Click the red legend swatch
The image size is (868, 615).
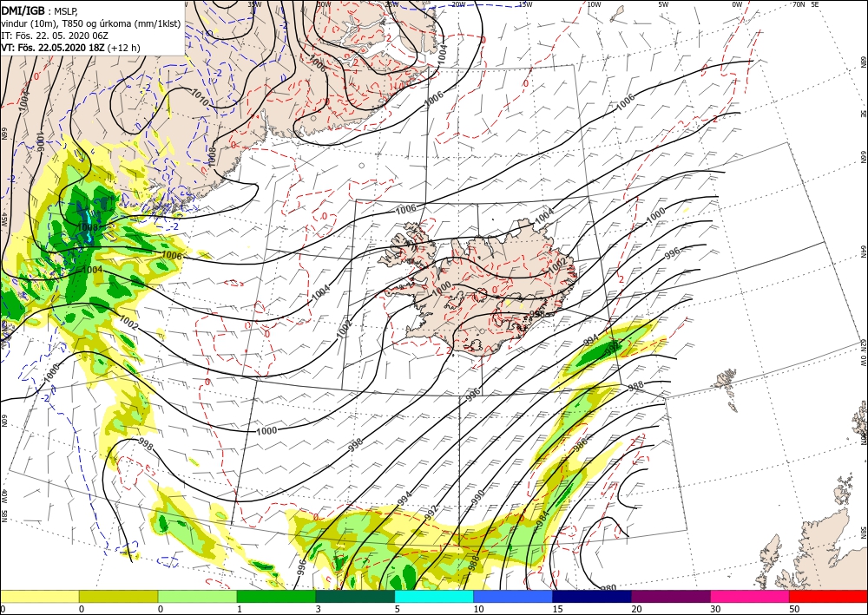click(828, 596)
